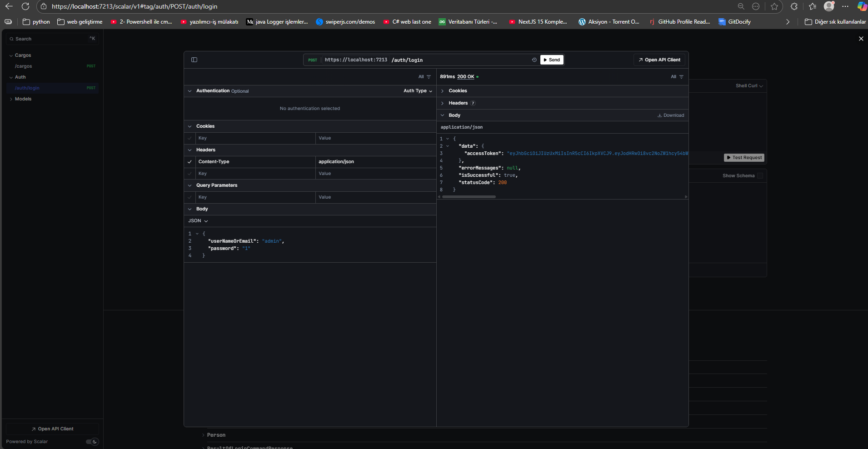This screenshot has width=868, height=449.
Task: Expand the Models group in sidebar
Action: click(x=23, y=99)
